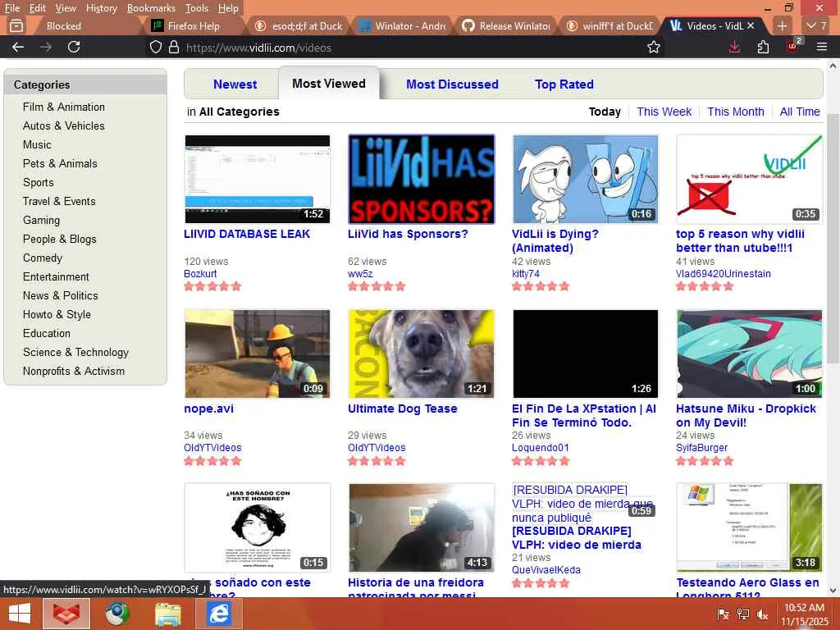
Task: Open the Windows Start button
Action: [20, 614]
